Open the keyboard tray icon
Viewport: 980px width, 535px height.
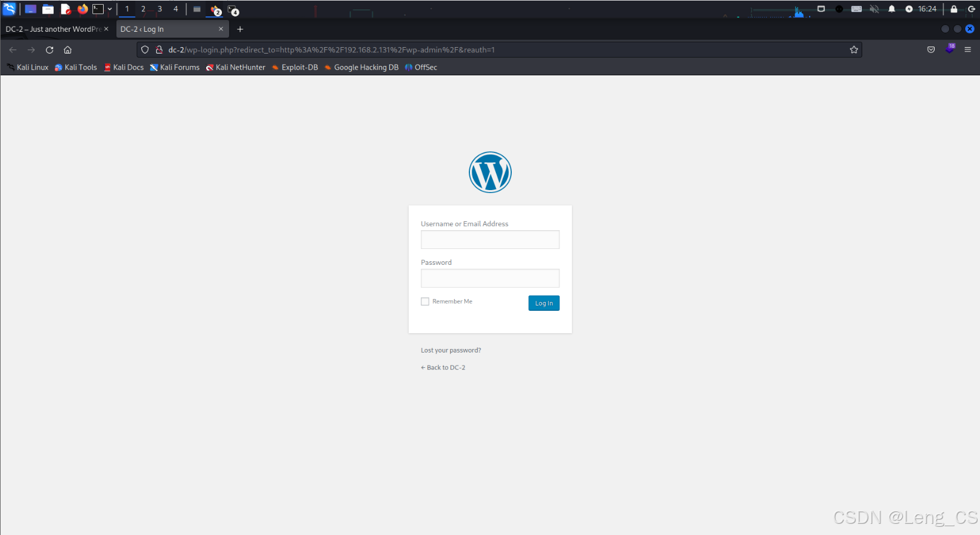857,9
